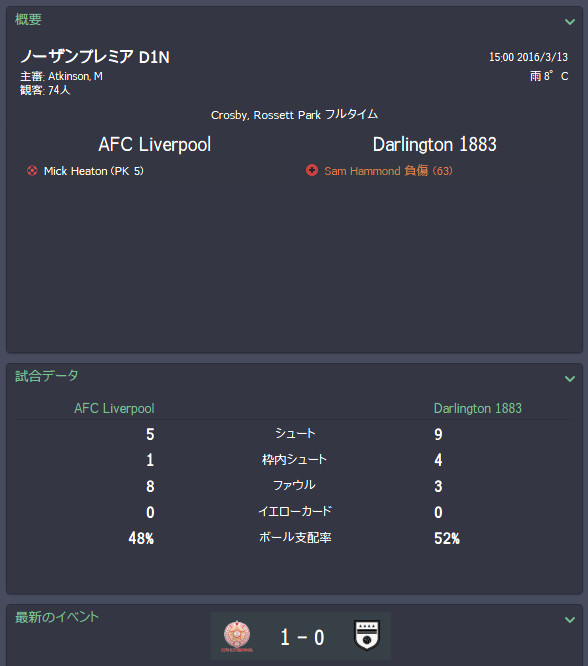Screen dimensions: 588x666
Task: Click the red injury cross icon
Action: pos(312,170)
